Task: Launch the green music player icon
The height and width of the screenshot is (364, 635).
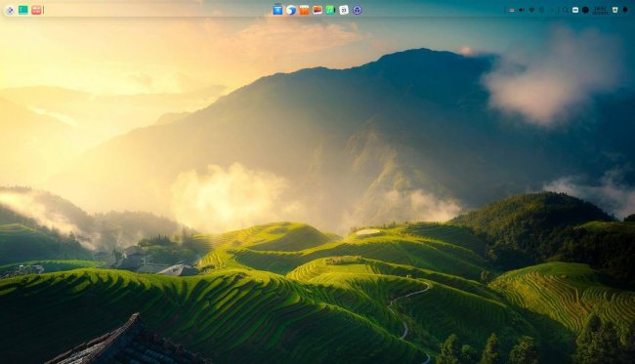Action: [x=330, y=10]
